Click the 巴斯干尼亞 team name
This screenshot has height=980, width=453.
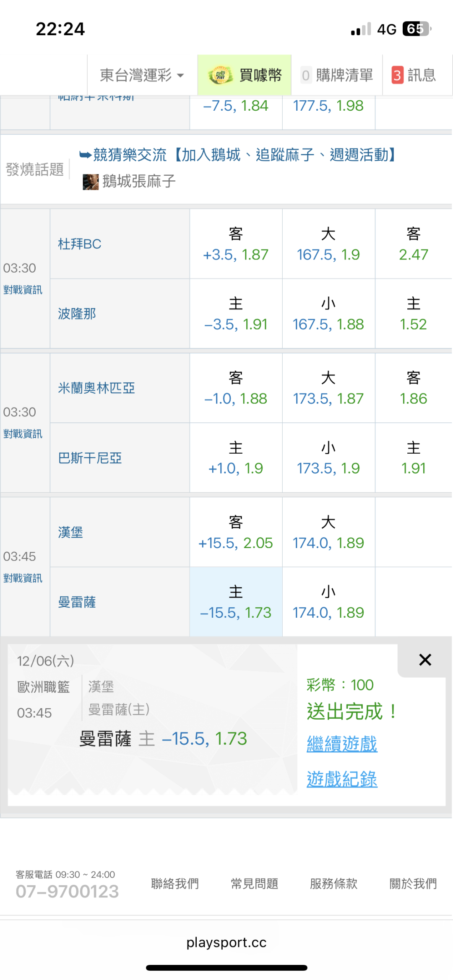[90, 458]
